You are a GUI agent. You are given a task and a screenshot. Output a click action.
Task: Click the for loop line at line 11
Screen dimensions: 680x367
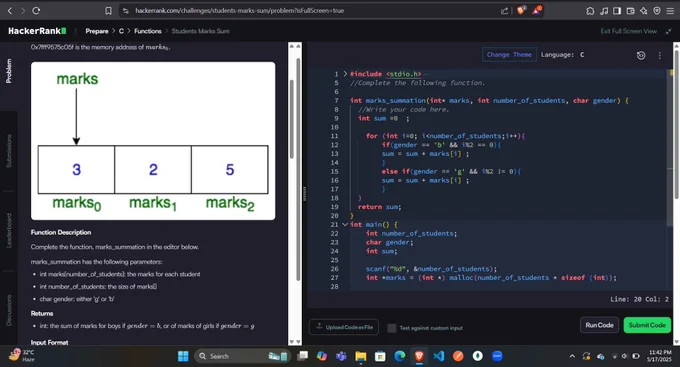click(x=445, y=136)
